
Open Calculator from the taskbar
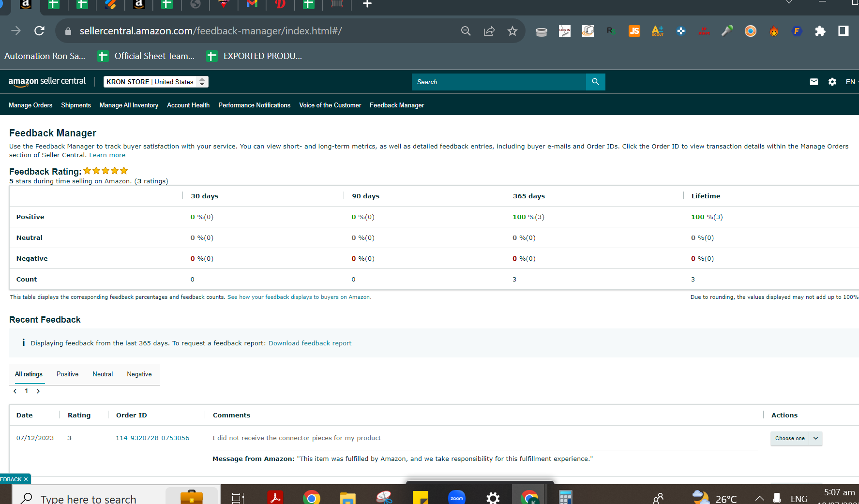pyautogui.click(x=565, y=498)
